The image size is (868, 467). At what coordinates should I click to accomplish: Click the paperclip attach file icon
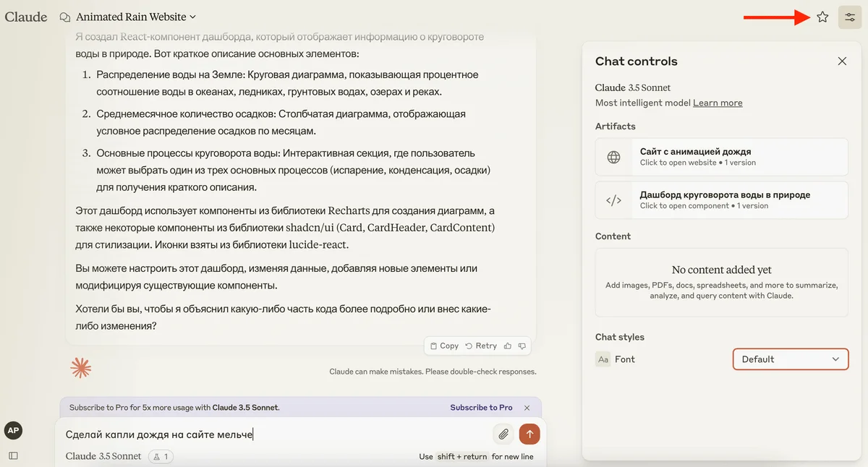click(x=503, y=434)
